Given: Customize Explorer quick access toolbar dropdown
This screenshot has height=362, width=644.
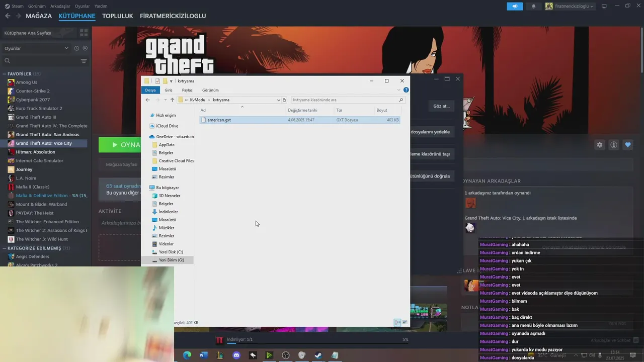Looking at the screenshot, I should pos(171,81).
